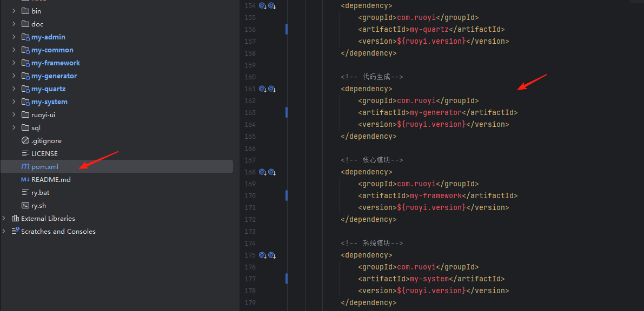Image resolution: width=644 pixels, height=311 pixels.
Task: Expand the sql folder chevron
Action: [14, 128]
